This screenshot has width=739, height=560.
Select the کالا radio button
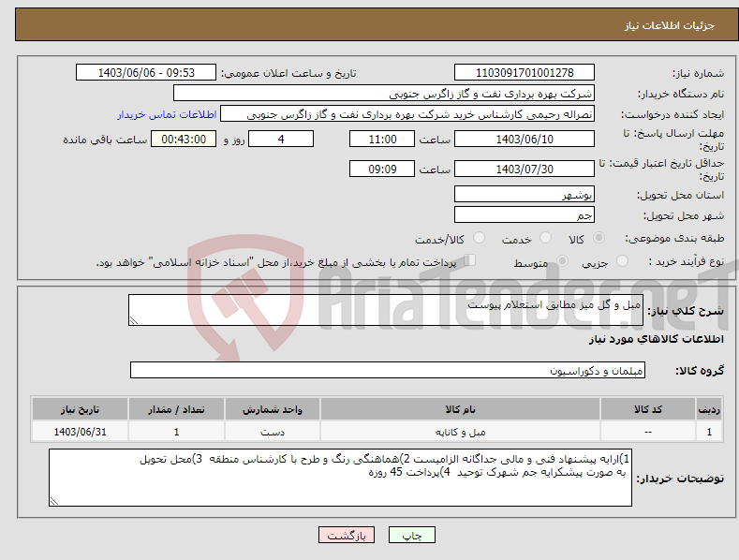(x=599, y=238)
